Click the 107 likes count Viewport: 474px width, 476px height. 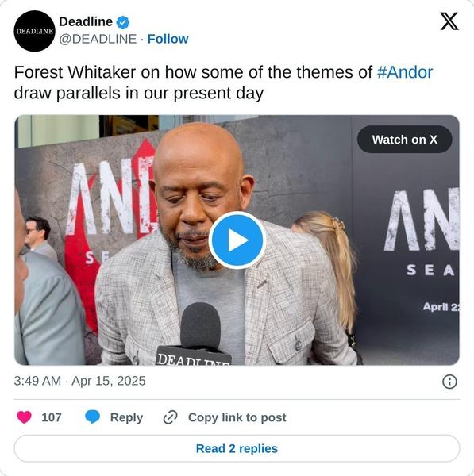(x=52, y=417)
